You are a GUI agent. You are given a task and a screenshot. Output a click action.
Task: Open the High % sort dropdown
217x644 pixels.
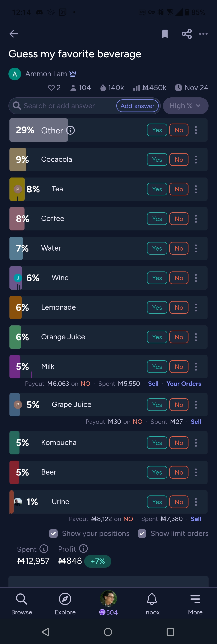[x=185, y=106]
